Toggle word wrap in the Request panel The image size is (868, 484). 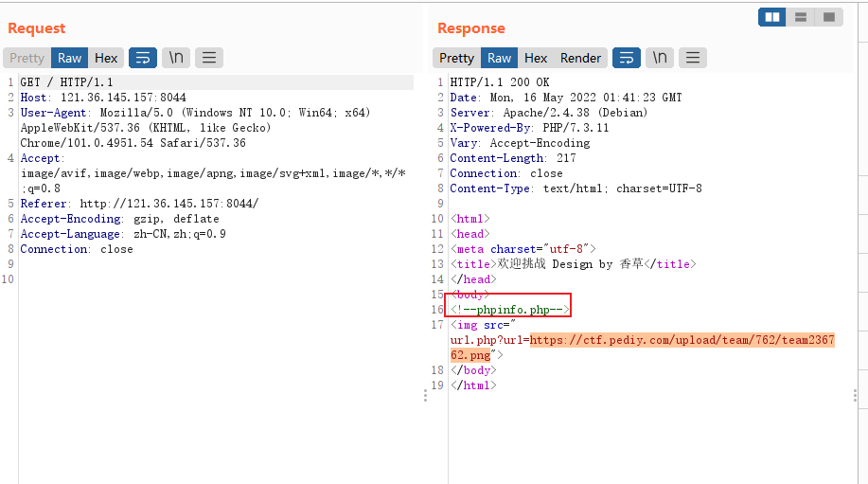point(143,58)
